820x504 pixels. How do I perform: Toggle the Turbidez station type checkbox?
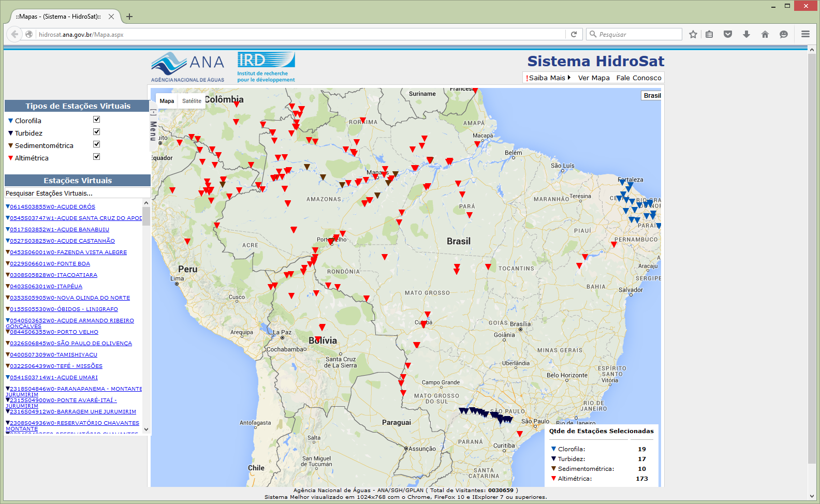pyautogui.click(x=96, y=132)
